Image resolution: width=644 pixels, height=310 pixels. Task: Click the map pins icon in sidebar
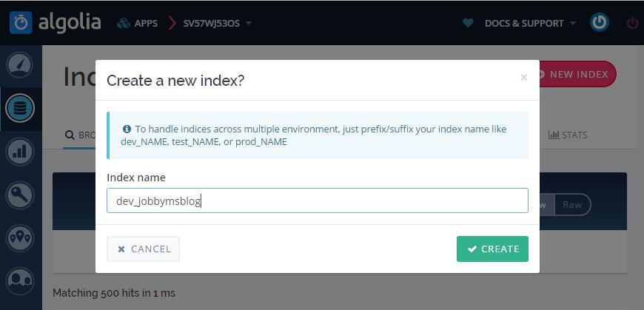(x=19, y=237)
